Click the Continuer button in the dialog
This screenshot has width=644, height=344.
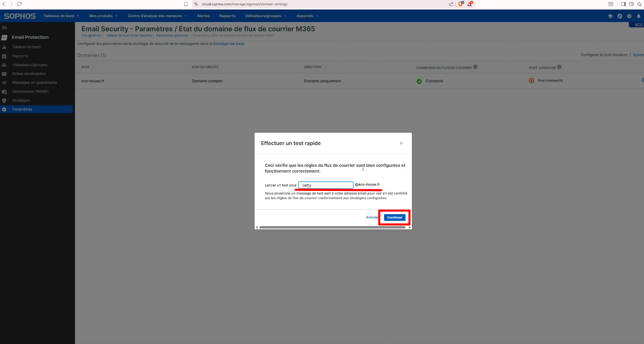pyautogui.click(x=395, y=217)
